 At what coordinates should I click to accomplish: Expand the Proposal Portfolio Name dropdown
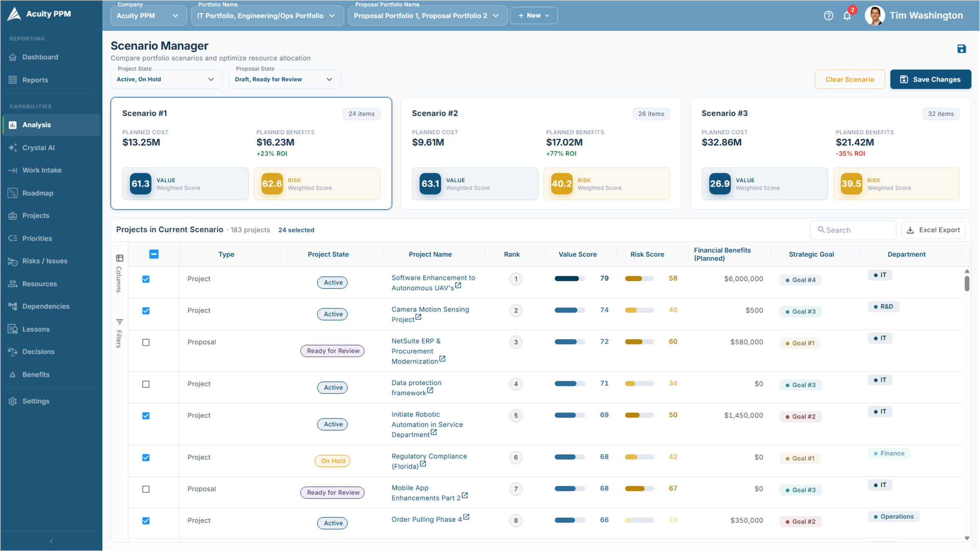pyautogui.click(x=428, y=16)
